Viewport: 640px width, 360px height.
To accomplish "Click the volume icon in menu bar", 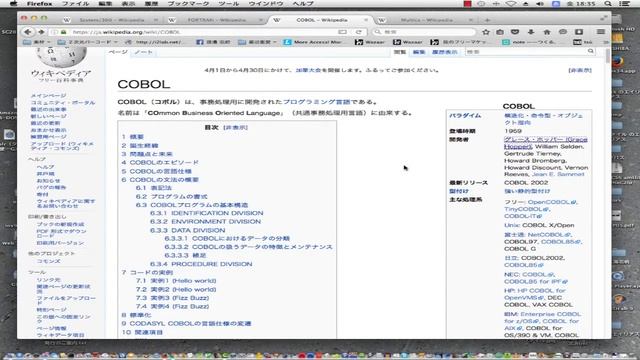I will [540, 4].
